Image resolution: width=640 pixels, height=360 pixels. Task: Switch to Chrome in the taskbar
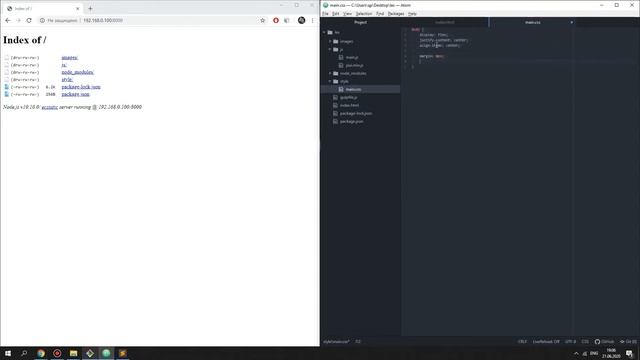pyautogui.click(x=41, y=353)
